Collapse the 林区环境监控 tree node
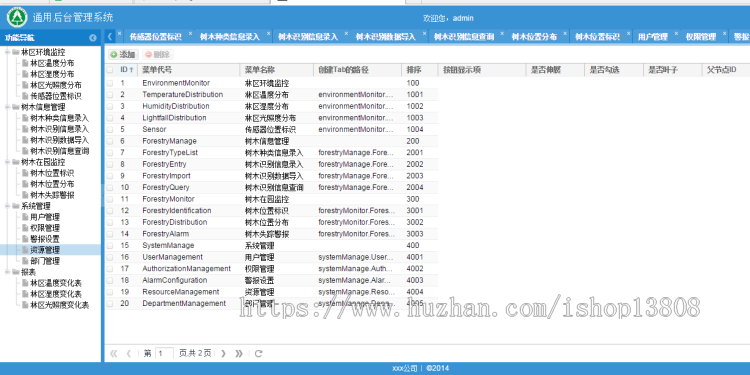The image size is (750, 375). [x=7, y=52]
